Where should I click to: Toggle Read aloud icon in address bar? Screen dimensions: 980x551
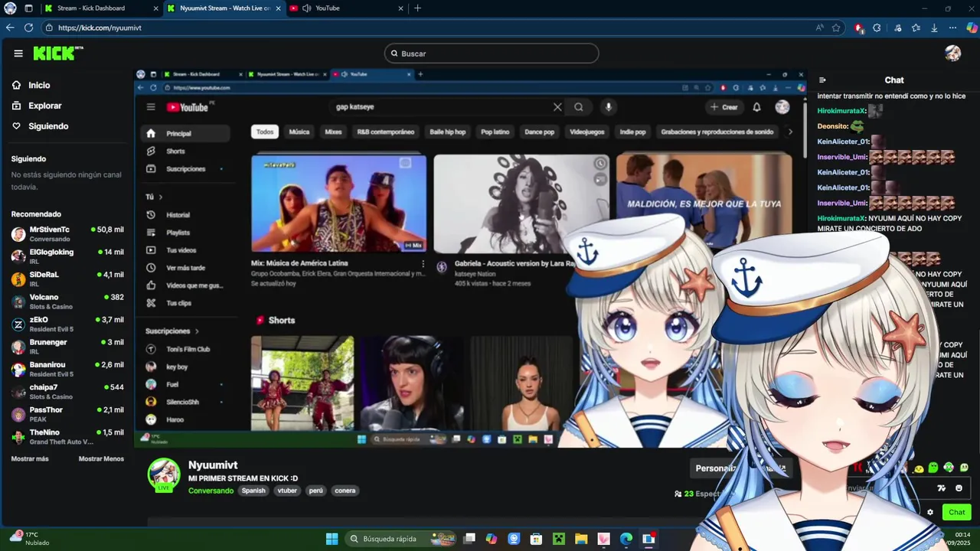tap(820, 28)
